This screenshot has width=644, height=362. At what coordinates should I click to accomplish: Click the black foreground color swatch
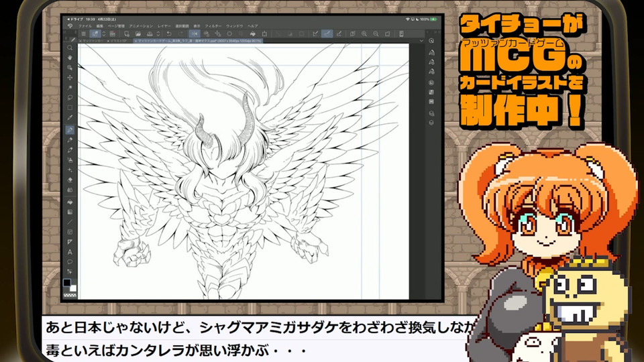click(x=67, y=282)
